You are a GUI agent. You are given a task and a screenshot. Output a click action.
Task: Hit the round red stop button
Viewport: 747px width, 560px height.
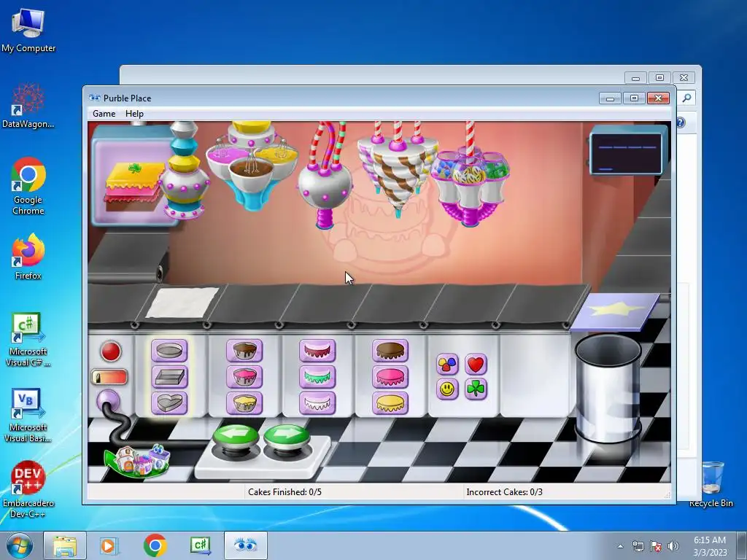pos(111,351)
